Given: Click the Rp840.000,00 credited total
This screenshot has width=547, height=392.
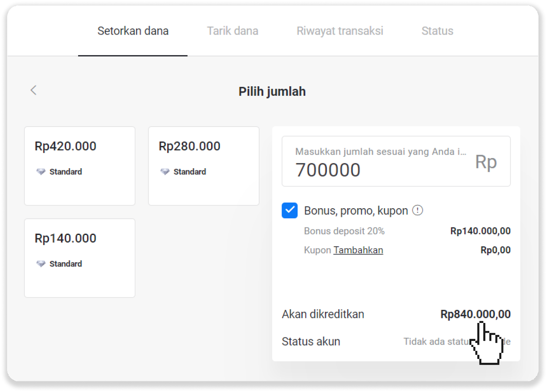Looking at the screenshot, I should 475,314.
